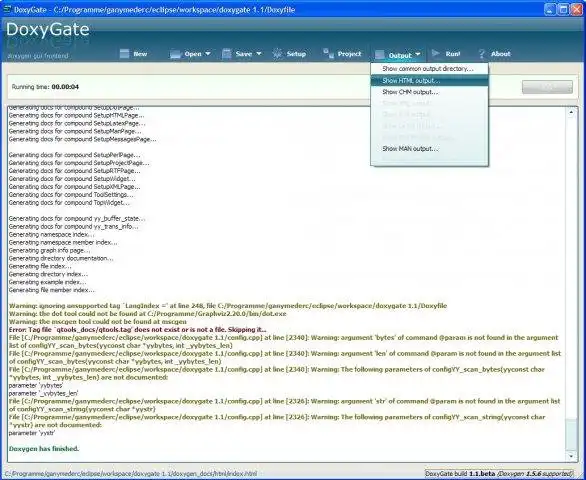Maximize the DoxyGate window
The width and height of the screenshot is (586, 480).
[x=563, y=9]
